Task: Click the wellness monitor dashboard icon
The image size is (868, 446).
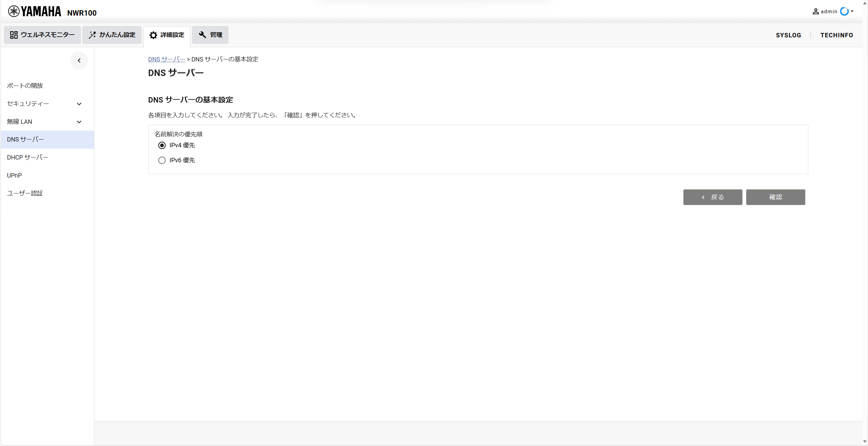Action: 14,35
